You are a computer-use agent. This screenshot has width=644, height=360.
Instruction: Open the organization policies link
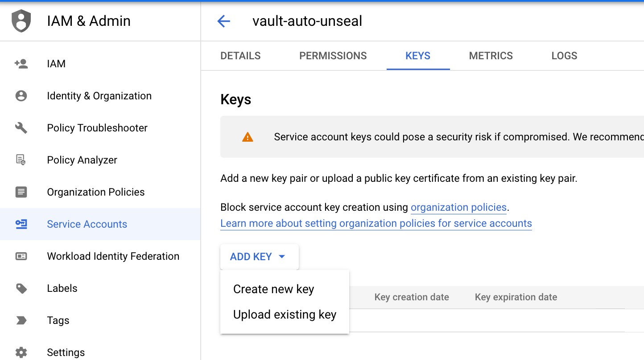[x=458, y=207]
